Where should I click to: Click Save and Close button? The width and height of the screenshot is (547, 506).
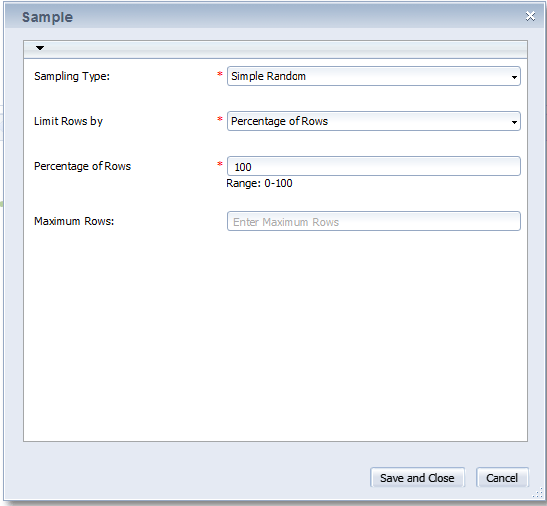coord(417,477)
